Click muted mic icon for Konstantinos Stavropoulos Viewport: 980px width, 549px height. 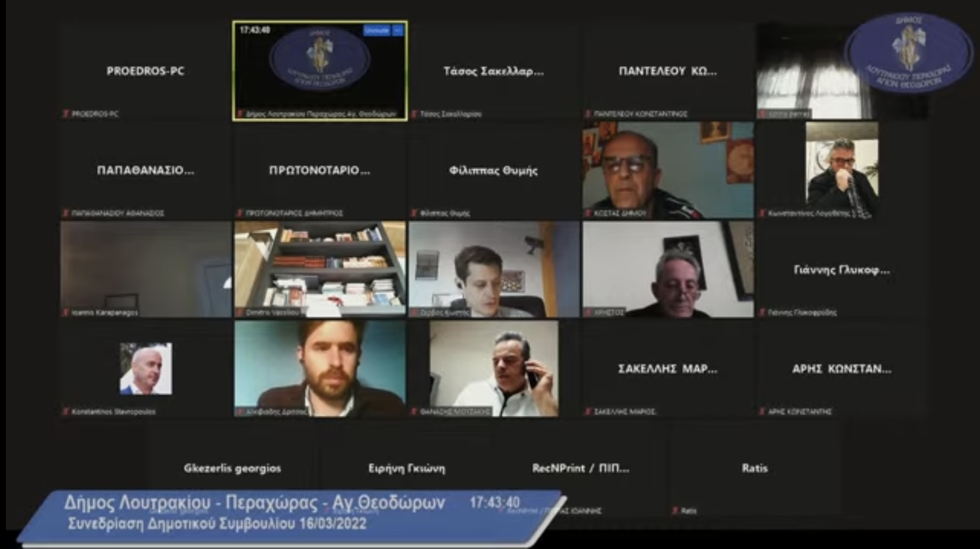(65, 411)
